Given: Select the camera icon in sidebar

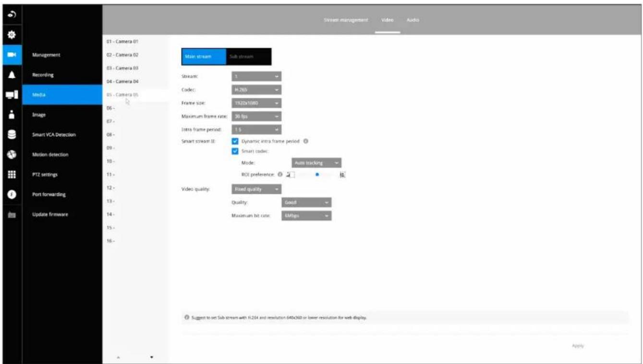Looking at the screenshot, I should 12,55.
